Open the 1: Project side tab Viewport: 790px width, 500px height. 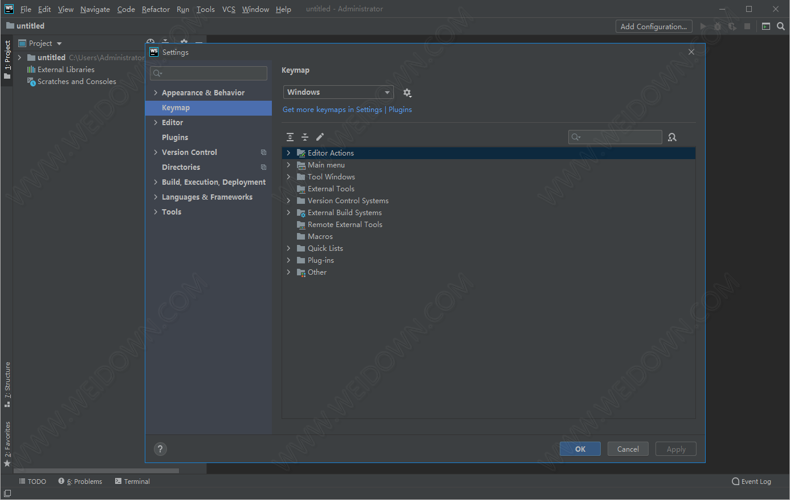tap(7, 59)
